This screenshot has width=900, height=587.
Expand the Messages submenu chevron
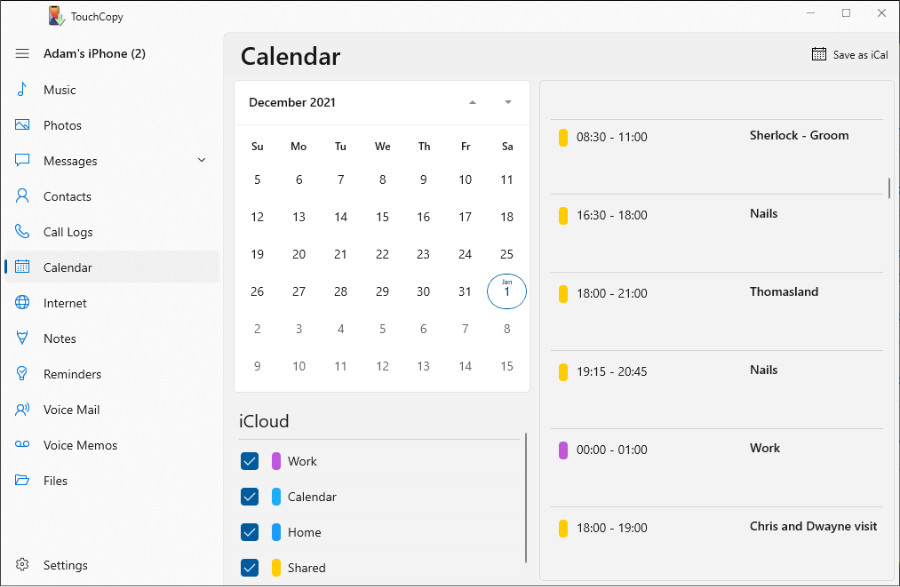pos(202,160)
